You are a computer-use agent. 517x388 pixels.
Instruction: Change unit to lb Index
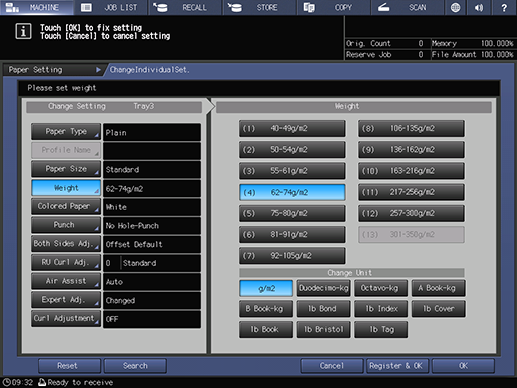(381, 309)
